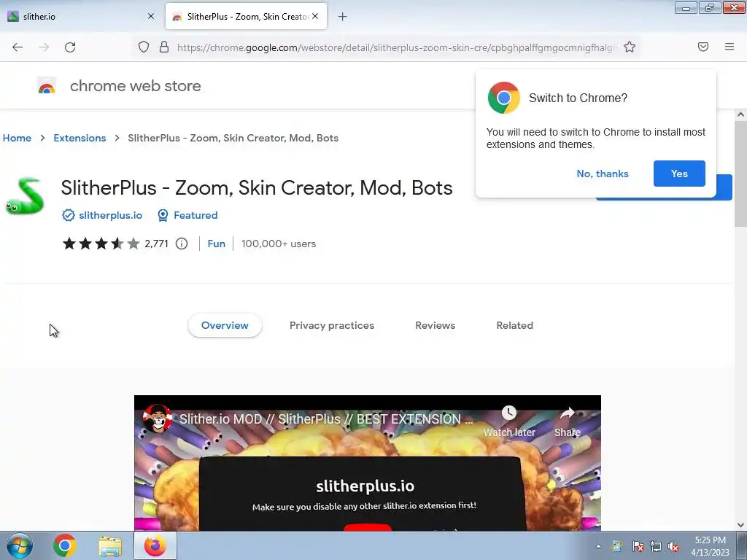Open the Save to Pocket icon
Image resolution: width=747 pixels, height=560 pixels.
[703, 47]
